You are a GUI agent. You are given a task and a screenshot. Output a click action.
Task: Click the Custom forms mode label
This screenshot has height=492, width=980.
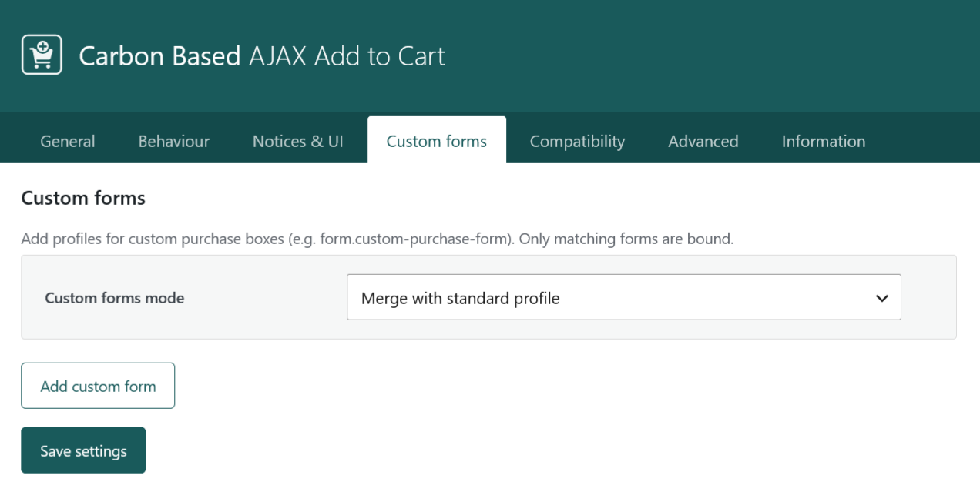115,298
